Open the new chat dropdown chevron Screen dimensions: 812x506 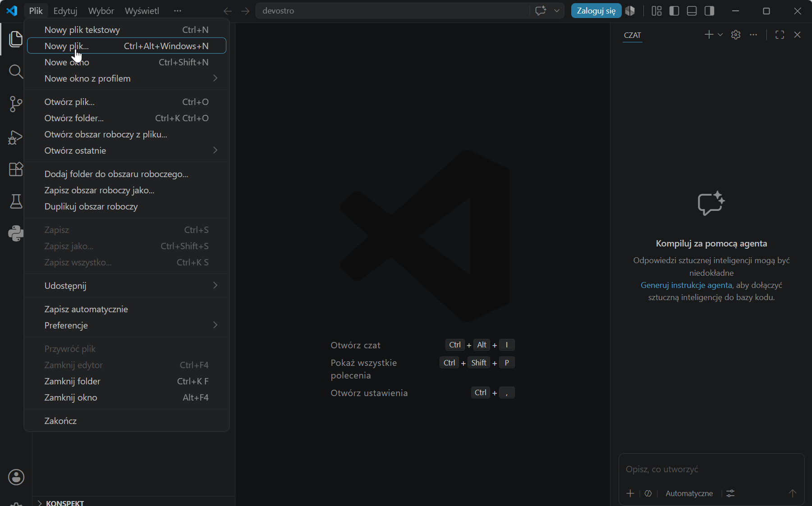(720, 35)
